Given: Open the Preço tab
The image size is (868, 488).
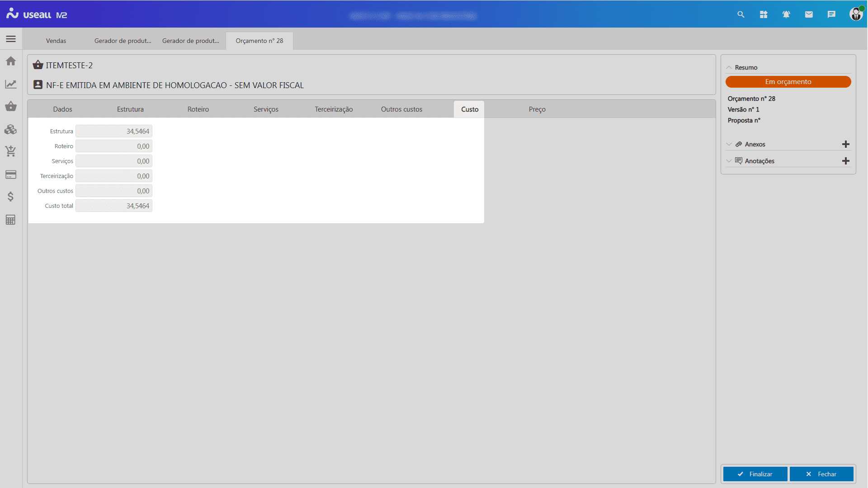Looking at the screenshot, I should pos(537,109).
